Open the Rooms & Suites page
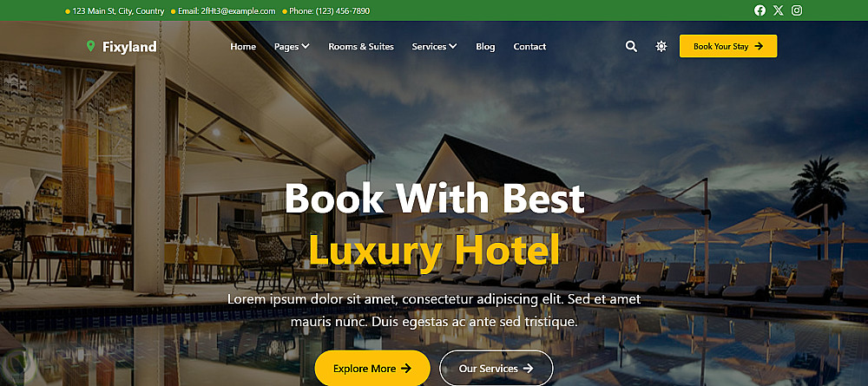 pyautogui.click(x=361, y=47)
